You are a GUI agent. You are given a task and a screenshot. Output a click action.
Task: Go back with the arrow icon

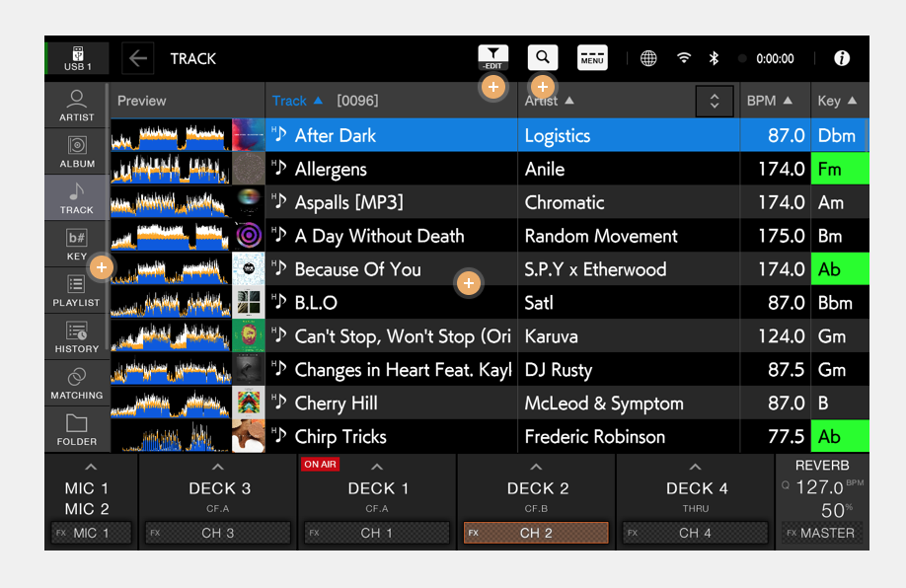point(137,58)
